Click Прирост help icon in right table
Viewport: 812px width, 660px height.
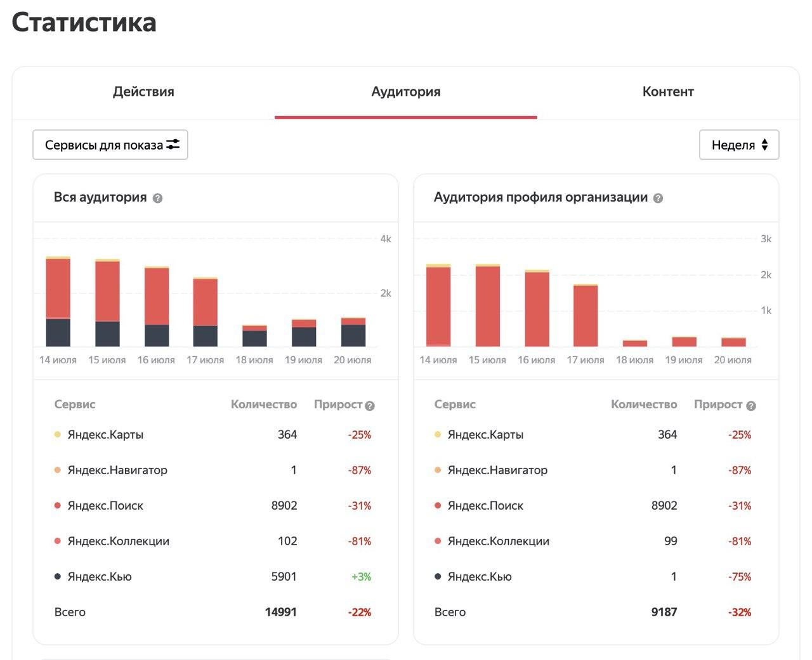coord(751,406)
